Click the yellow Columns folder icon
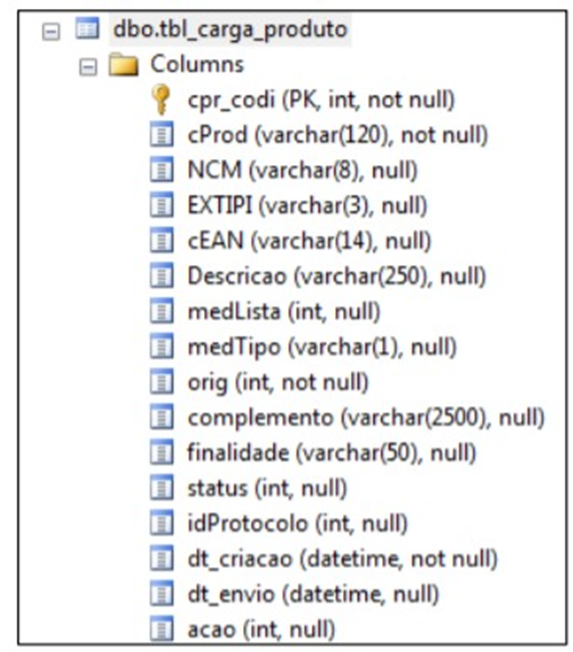The width and height of the screenshot is (573, 652). pyautogui.click(x=123, y=64)
